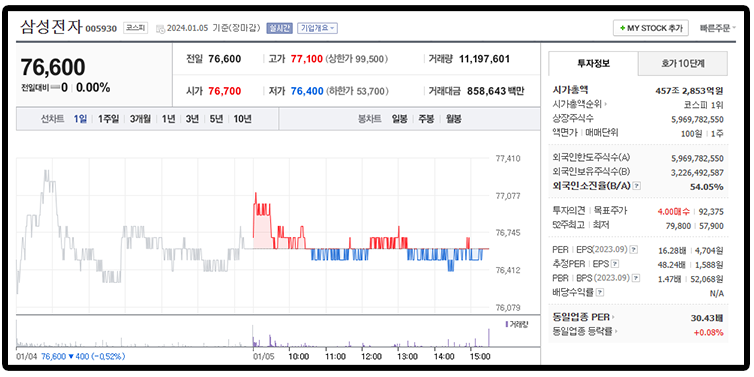Switch to the 호가 10단계 tab
Screen dimensions: 754x377
(x=683, y=63)
